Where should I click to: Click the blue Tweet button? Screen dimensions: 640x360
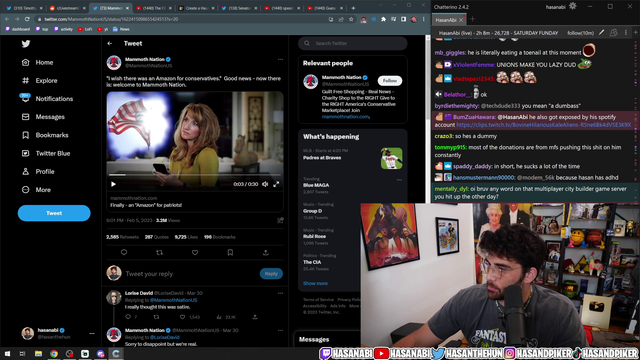click(x=54, y=213)
